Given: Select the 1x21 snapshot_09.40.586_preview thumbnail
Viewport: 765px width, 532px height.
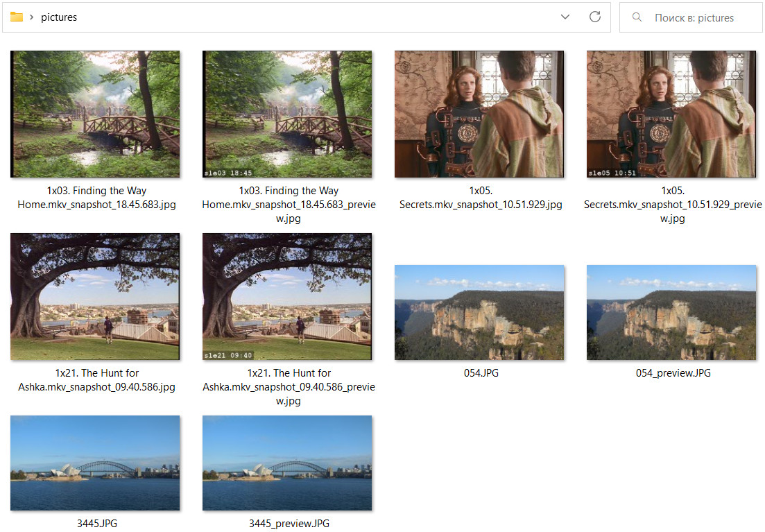Looking at the screenshot, I should click(x=287, y=297).
